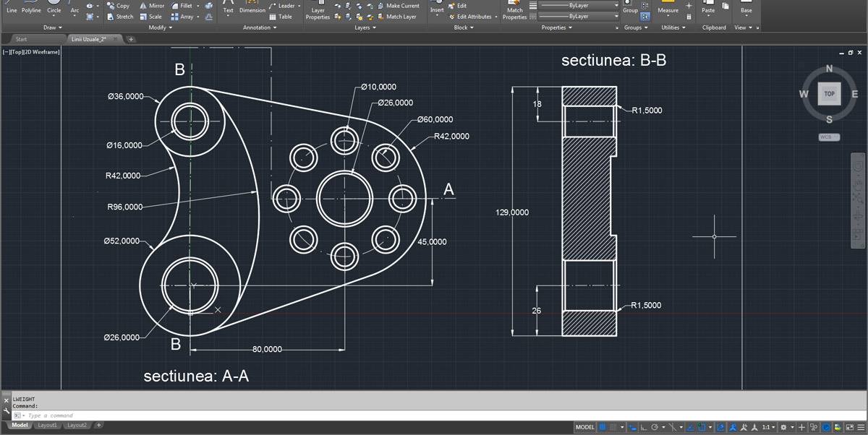Viewport: 868px width, 435px height.
Task: Select the Text annotation tool
Action: coord(228,7)
